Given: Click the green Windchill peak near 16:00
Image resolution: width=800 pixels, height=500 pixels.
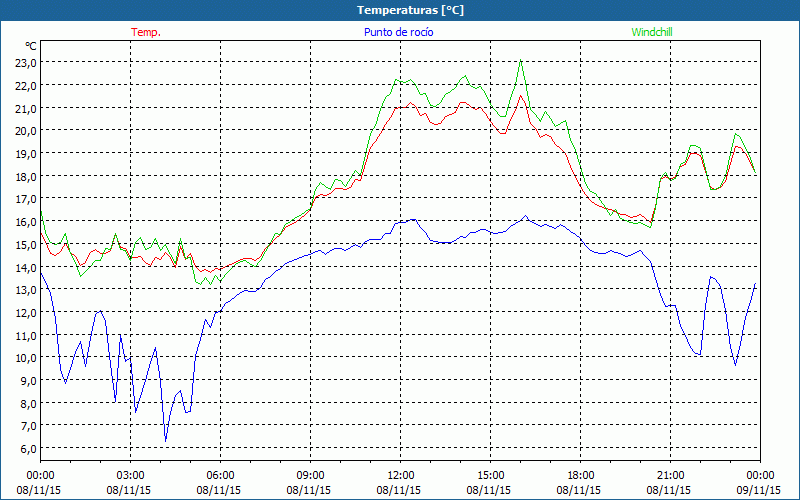Looking at the screenshot, I should [520, 60].
